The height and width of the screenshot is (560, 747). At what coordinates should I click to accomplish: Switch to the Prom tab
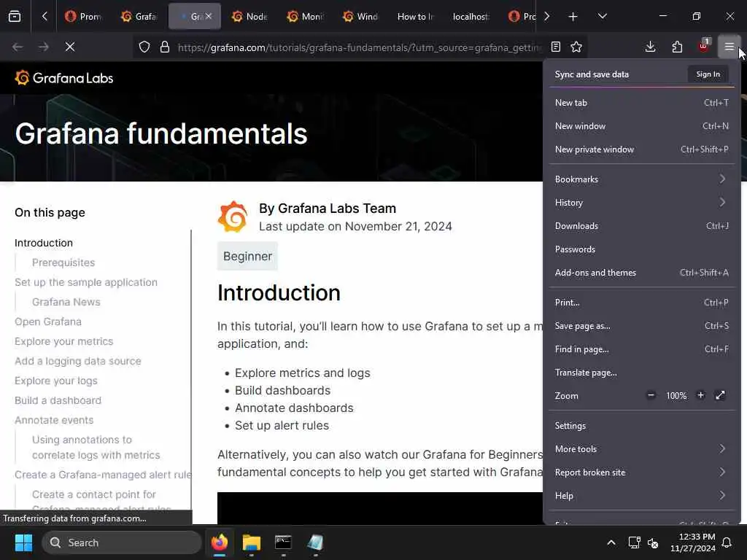click(84, 17)
